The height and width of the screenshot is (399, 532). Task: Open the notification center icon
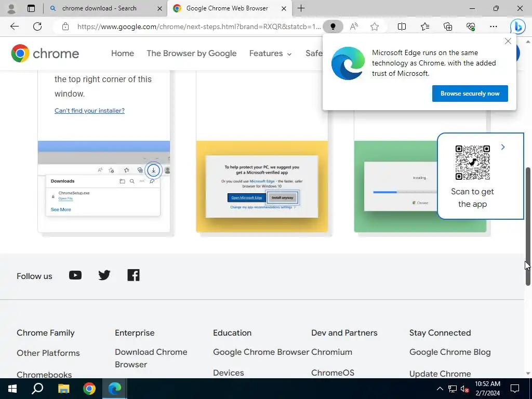coord(515,389)
